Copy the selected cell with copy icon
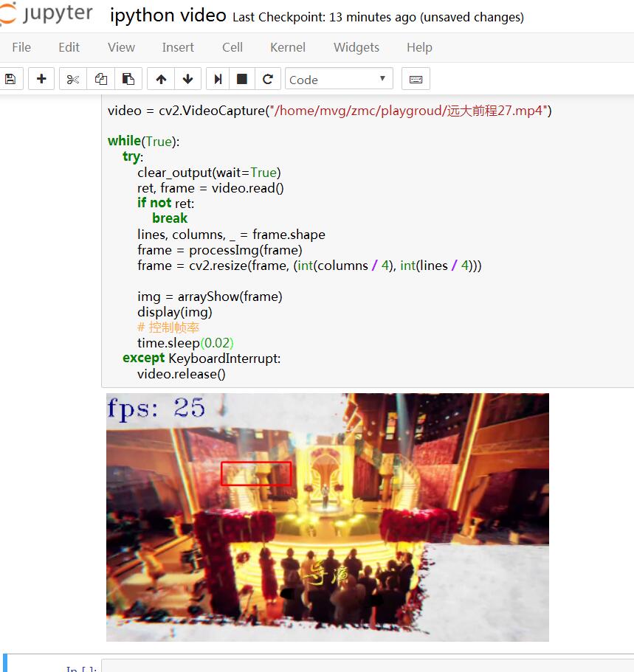Screen dimensions: 634x672 pyautogui.click(x=101, y=78)
